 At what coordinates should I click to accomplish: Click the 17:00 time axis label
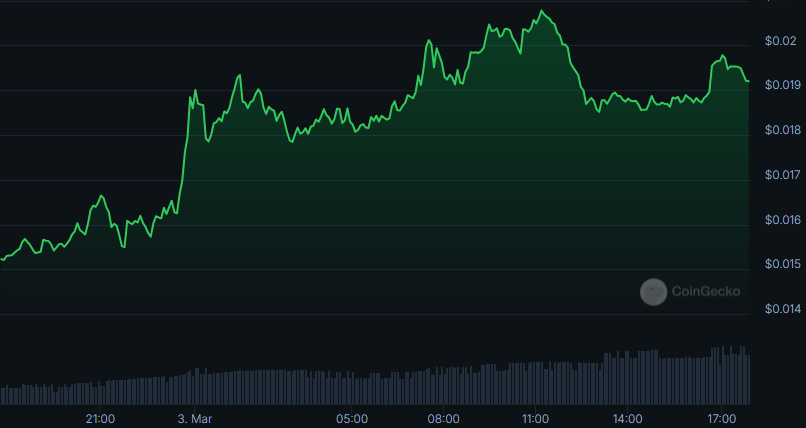(x=721, y=418)
